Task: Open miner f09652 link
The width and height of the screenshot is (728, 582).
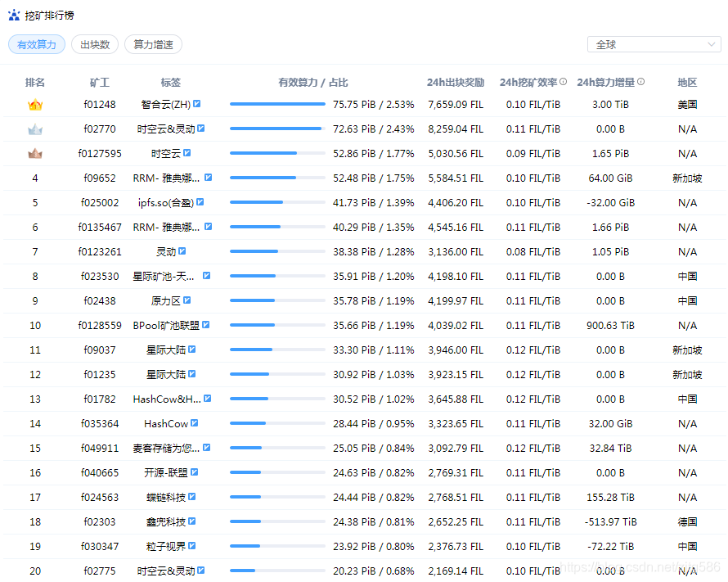Action: click(x=100, y=178)
